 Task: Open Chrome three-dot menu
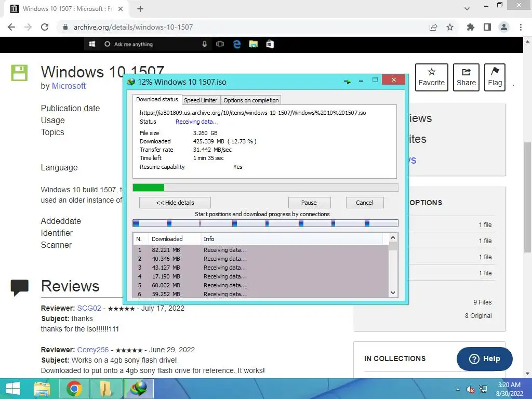[521, 27]
